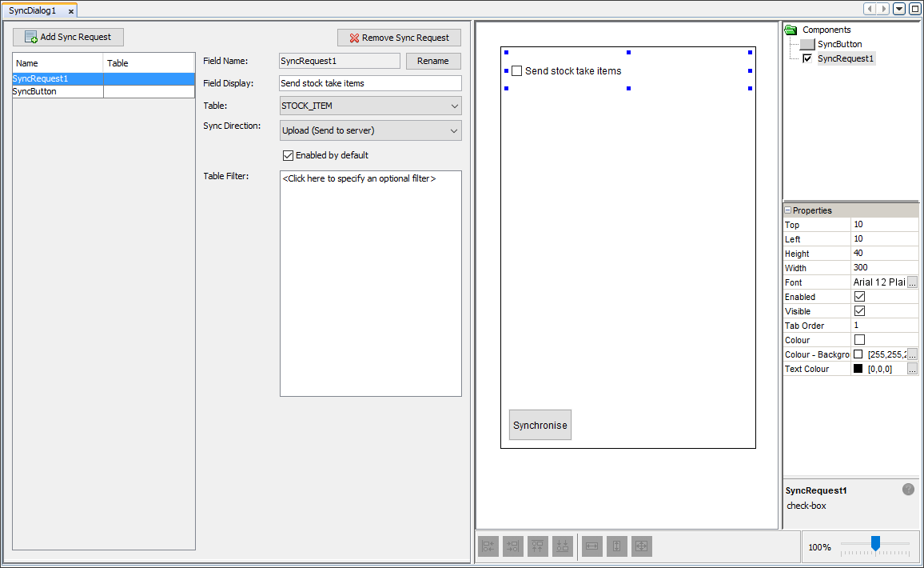Click the align right edges icon
924x568 pixels.
point(512,546)
